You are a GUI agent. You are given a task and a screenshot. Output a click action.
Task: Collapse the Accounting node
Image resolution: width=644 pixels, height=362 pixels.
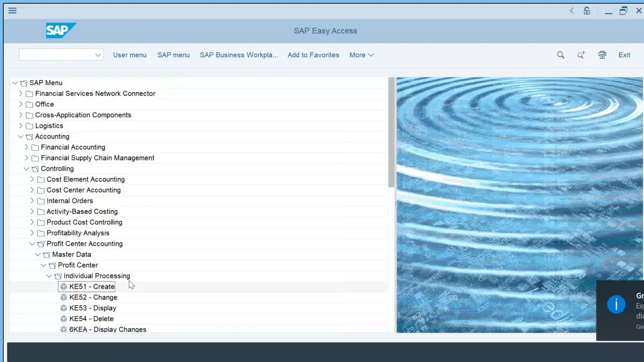[21, 136]
